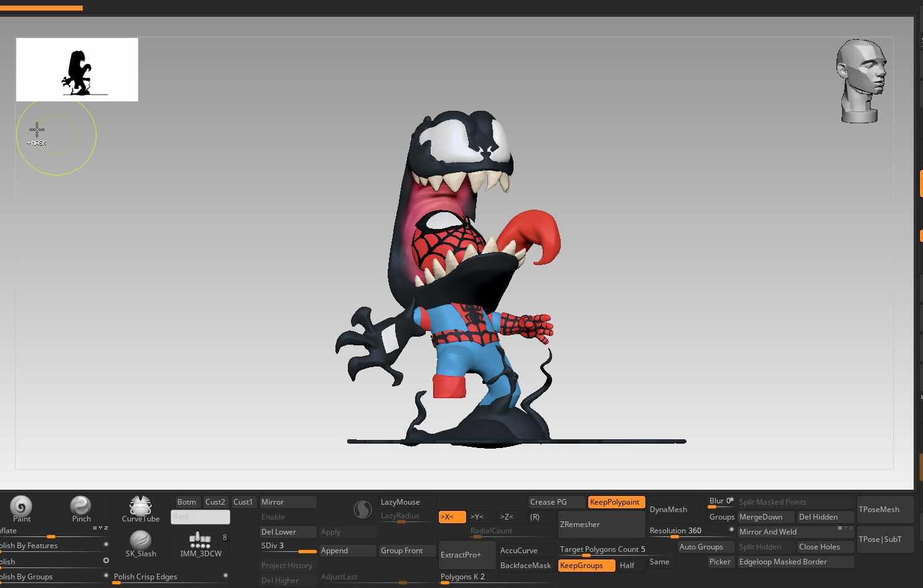Screen dimensions: 923x588
Task: Open the IMM_3DCW insert mesh brush
Action: (x=200, y=541)
